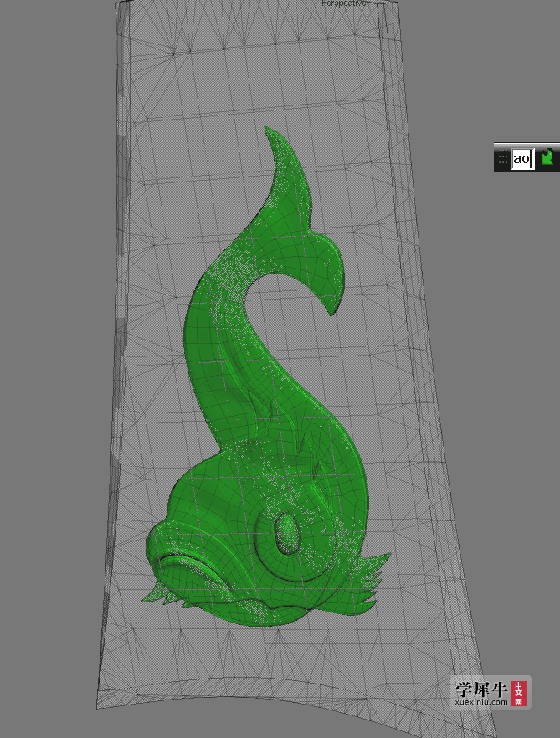Image resolution: width=560 pixels, height=738 pixels.
Task: Click the "ao" text input field
Action: [523, 159]
